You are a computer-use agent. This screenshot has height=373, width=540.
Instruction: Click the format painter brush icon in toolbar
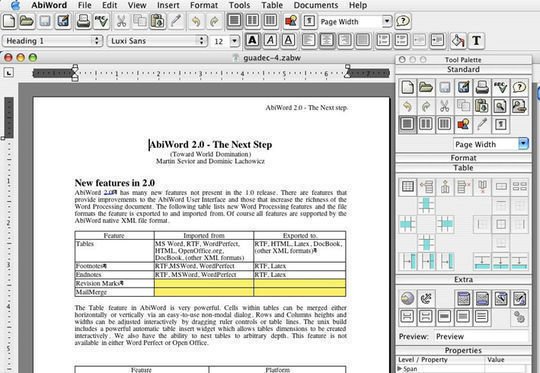pyautogui.click(x=176, y=21)
